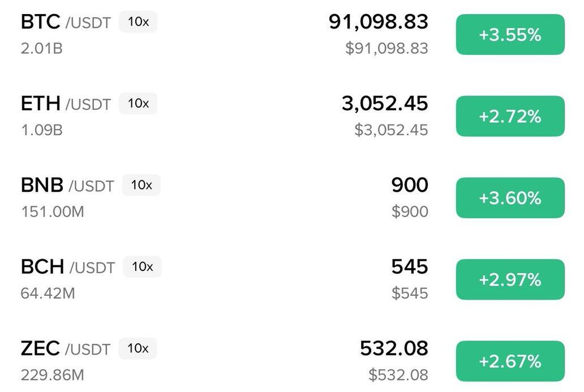
Task: Click the ZEC +2.67% change button
Action: click(x=510, y=361)
